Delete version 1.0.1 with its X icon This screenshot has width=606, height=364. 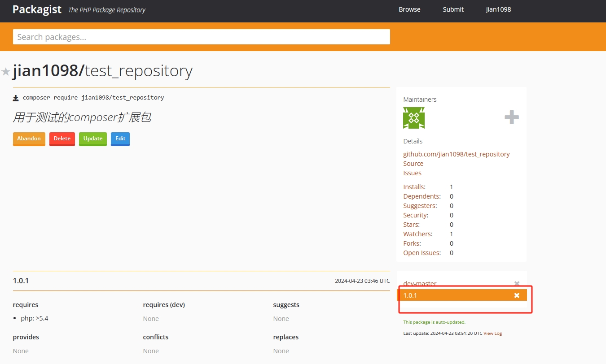coord(517,295)
